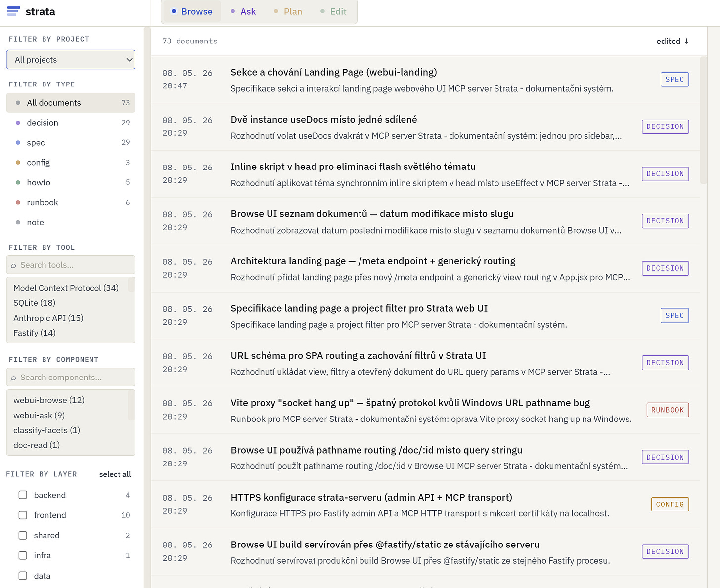Select webui-ask (9) component

coord(39,415)
